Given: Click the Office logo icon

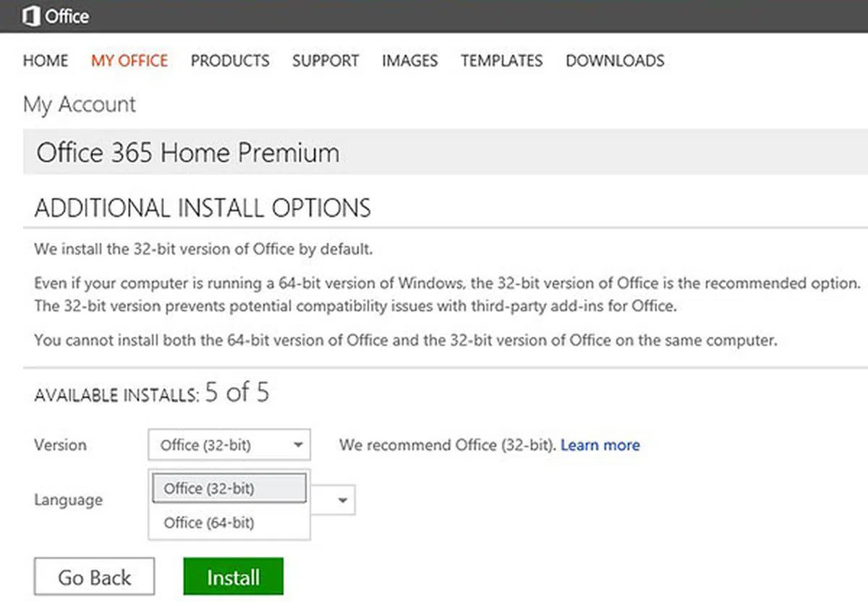Looking at the screenshot, I should [31, 16].
